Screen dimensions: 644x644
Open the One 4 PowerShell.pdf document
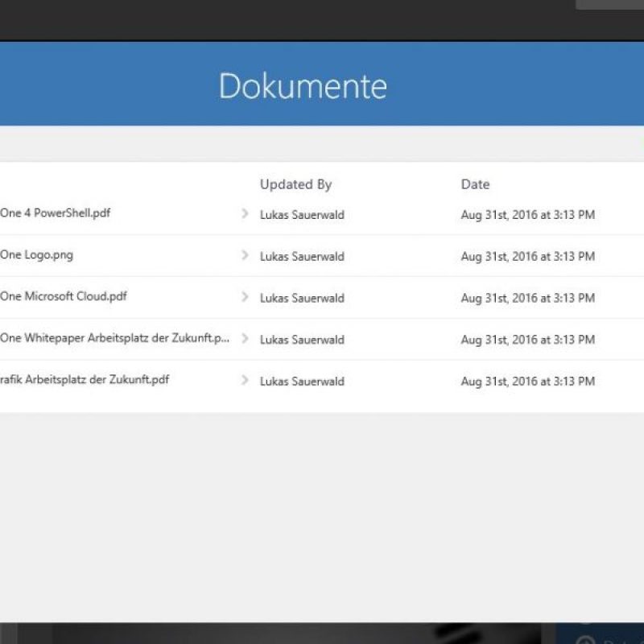click(56, 214)
